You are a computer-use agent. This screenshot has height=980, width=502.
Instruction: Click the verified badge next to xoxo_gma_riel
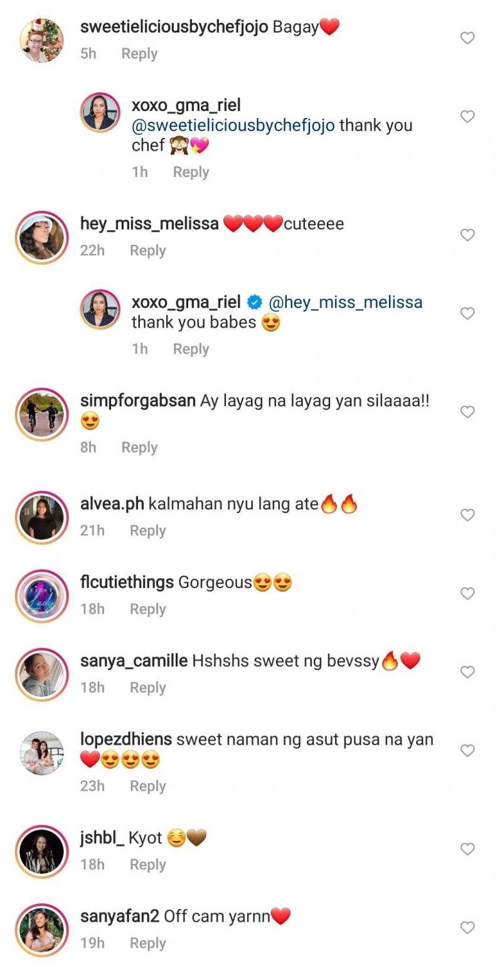pos(254,302)
